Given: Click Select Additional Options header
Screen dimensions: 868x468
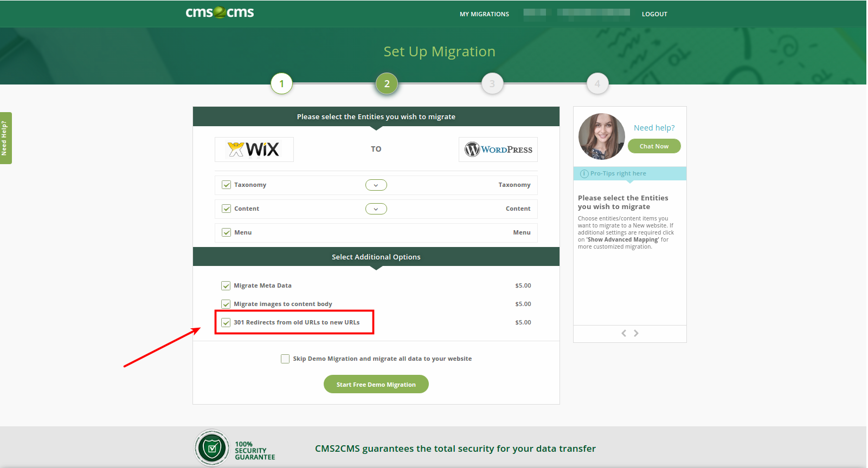Looking at the screenshot, I should click(376, 257).
